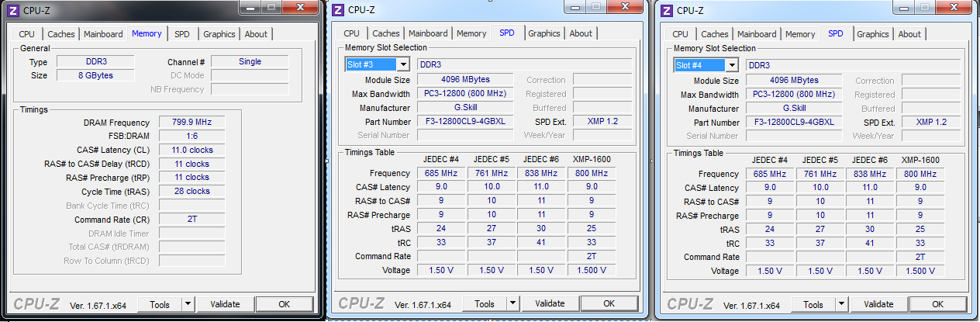Switch to CPU tab in middle window
Image resolution: width=980 pixels, height=322 pixels.
[x=352, y=33]
